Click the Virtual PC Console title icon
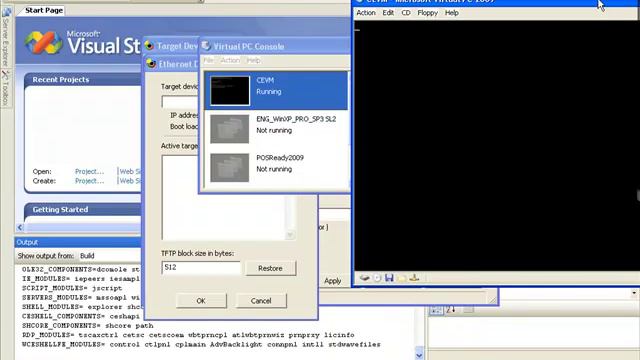This screenshot has width=640, height=360. point(206,46)
